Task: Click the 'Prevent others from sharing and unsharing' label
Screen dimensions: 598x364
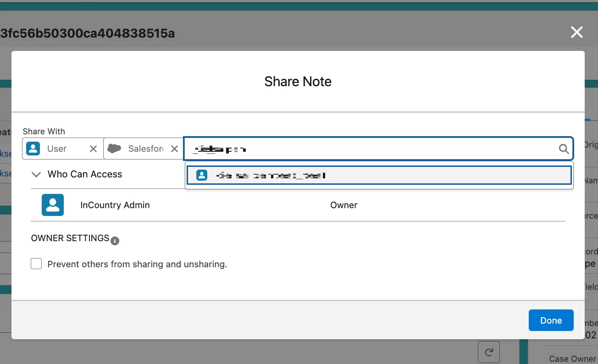Action: [137, 264]
